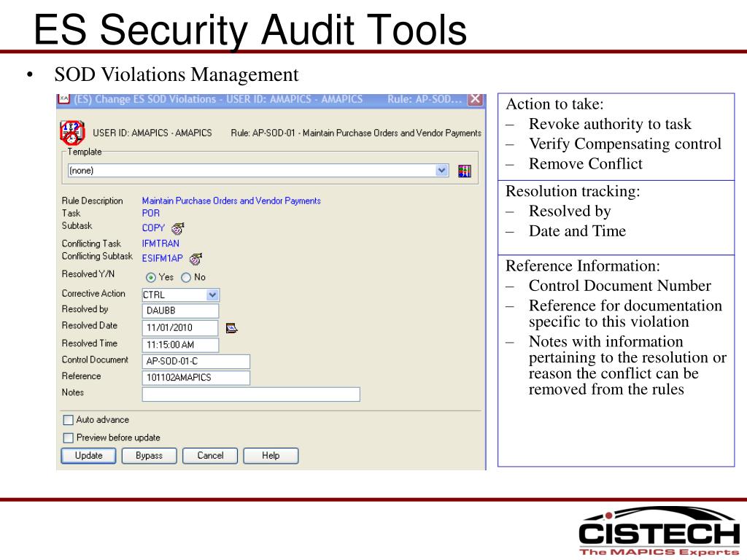The height and width of the screenshot is (560, 747).
Task: Click the Help button
Action: 271,456
